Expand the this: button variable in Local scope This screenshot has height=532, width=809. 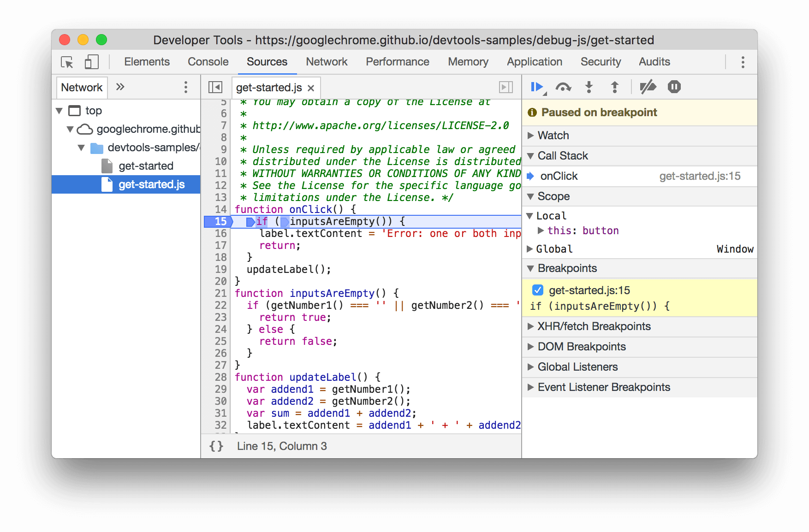[x=541, y=231]
